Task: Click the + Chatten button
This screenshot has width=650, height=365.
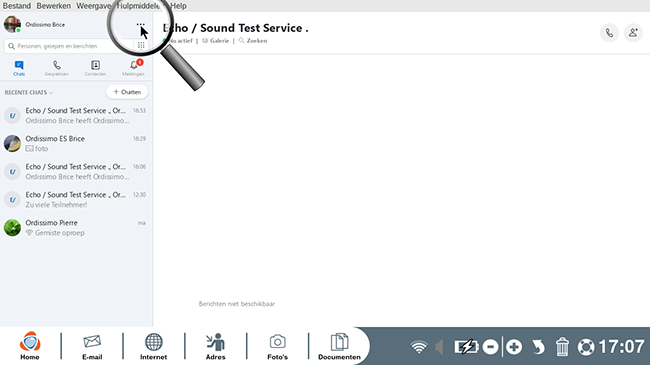Action: tap(127, 92)
